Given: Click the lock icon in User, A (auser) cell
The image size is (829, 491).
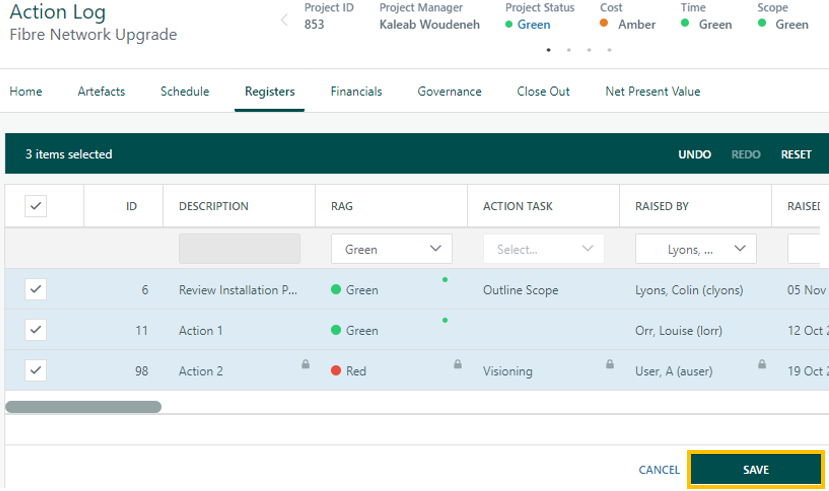Looking at the screenshot, I should (x=762, y=364).
